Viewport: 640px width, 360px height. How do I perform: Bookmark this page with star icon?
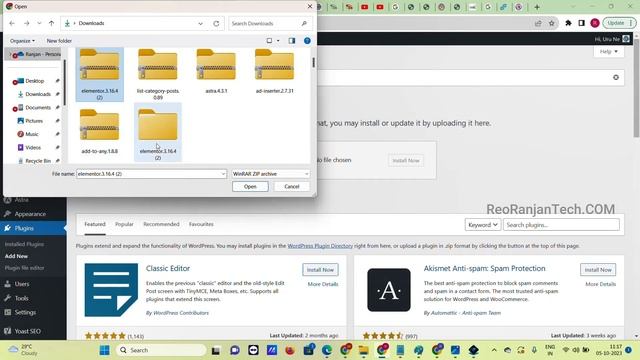click(x=552, y=23)
